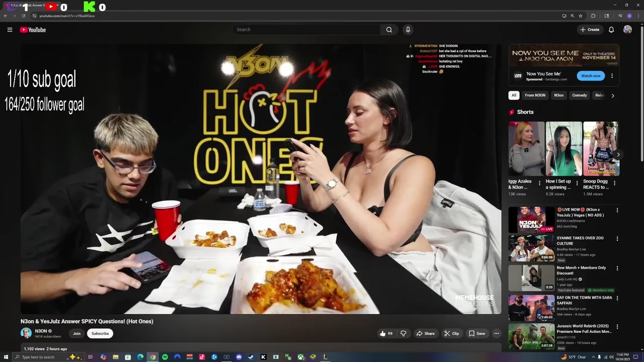Show next Shorts with the arrow
The height and width of the screenshot is (362, 644).
click(618, 155)
